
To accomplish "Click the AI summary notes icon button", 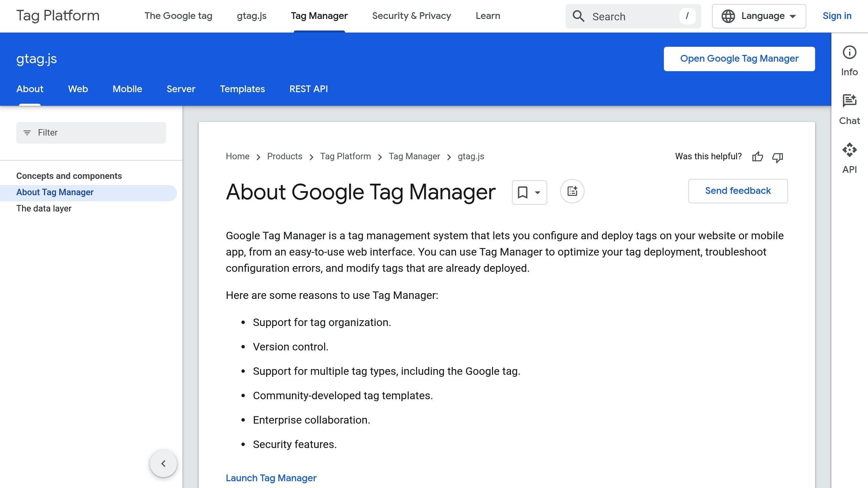I will click(x=572, y=191).
